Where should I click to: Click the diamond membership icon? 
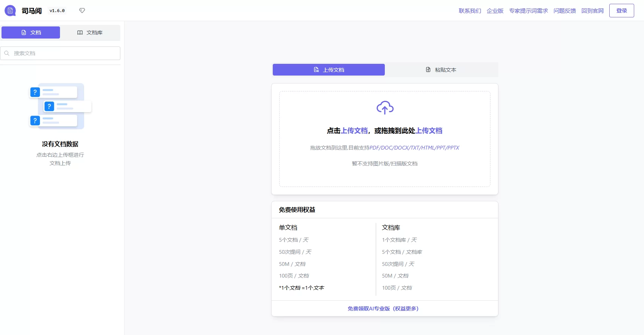[82, 11]
